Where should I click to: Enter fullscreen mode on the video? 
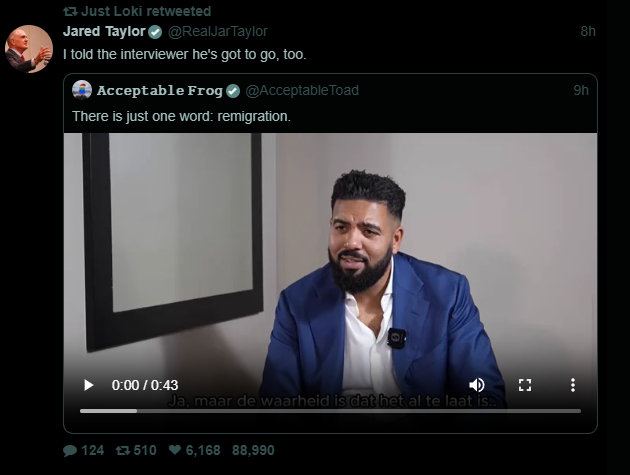tap(524, 385)
